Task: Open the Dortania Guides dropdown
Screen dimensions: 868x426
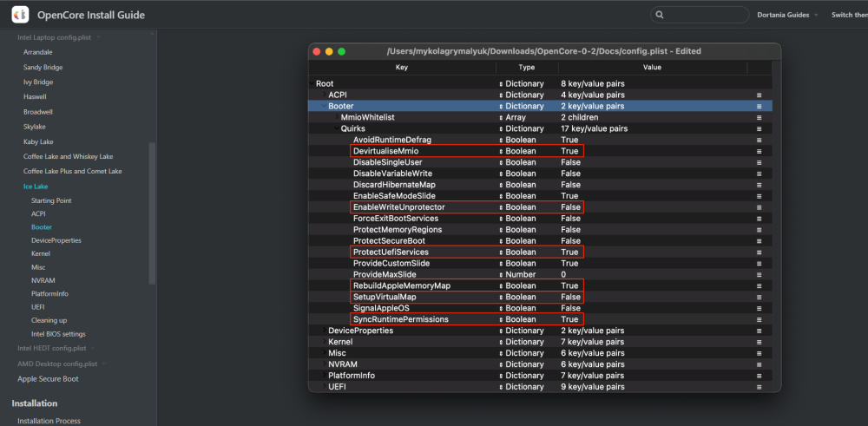Action: 787,15
